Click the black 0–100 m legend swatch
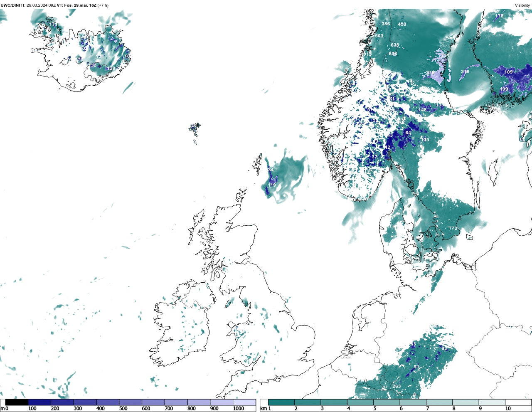This screenshot has height=412, width=532. tap(17, 402)
